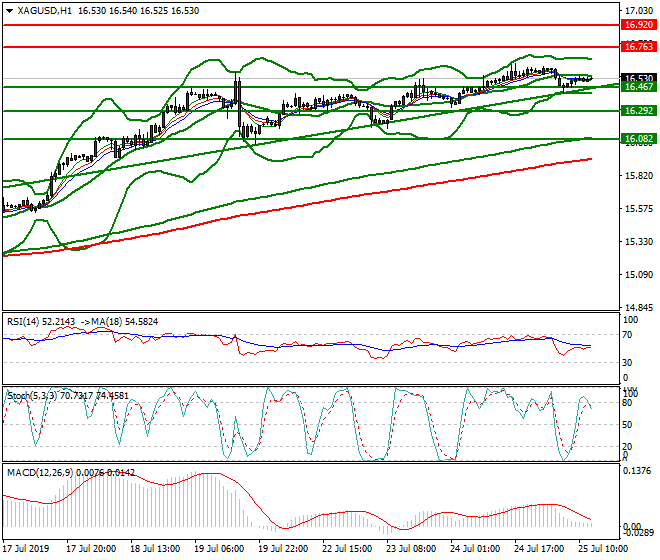The height and width of the screenshot is (560, 660).
Task: Click the 23 Jul 08:00 time axis label
Action: click(x=411, y=549)
